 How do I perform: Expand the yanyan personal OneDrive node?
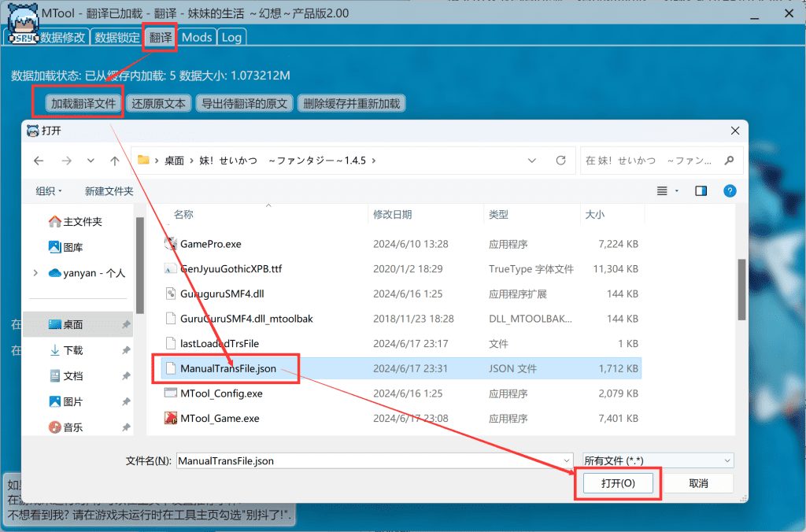36,273
